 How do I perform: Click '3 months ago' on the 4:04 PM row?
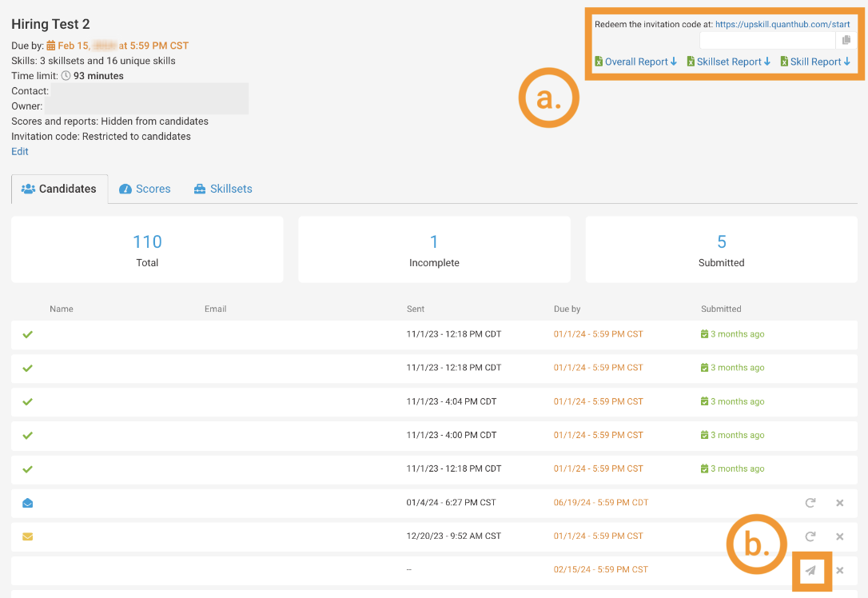[x=738, y=401]
